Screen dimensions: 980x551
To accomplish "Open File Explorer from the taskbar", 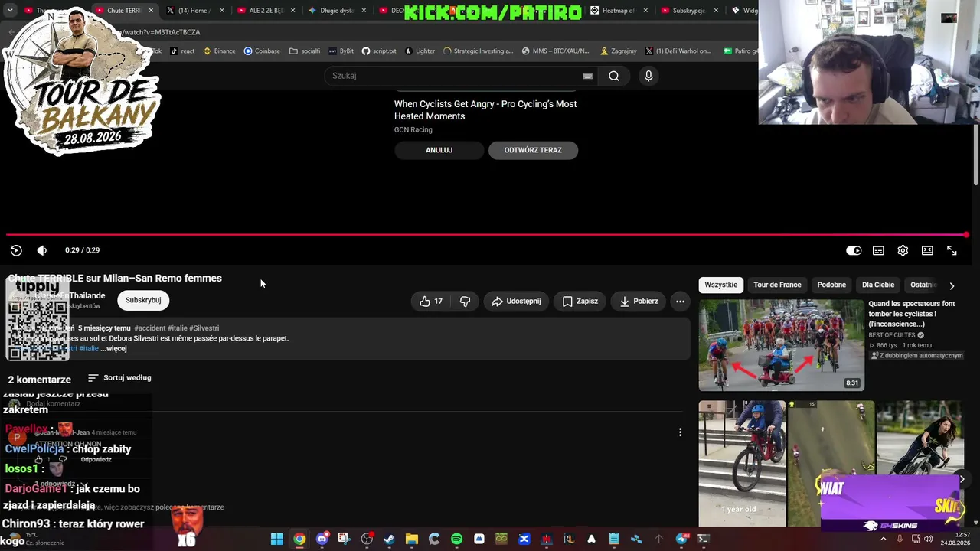I will pos(412,539).
